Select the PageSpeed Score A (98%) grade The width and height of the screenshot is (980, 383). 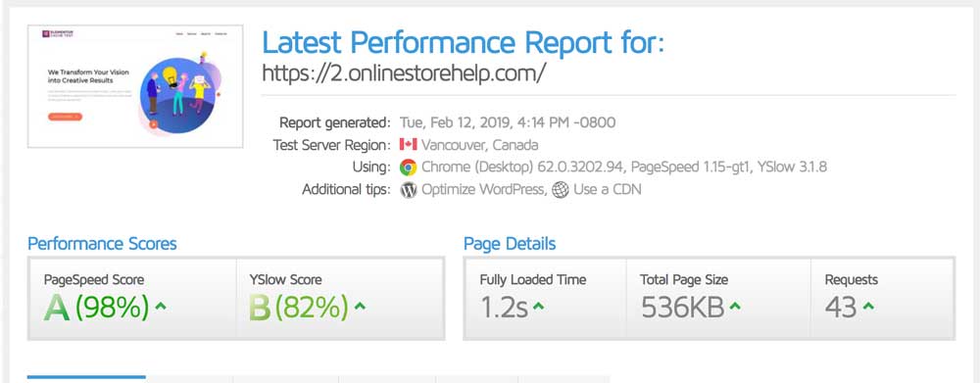97,307
